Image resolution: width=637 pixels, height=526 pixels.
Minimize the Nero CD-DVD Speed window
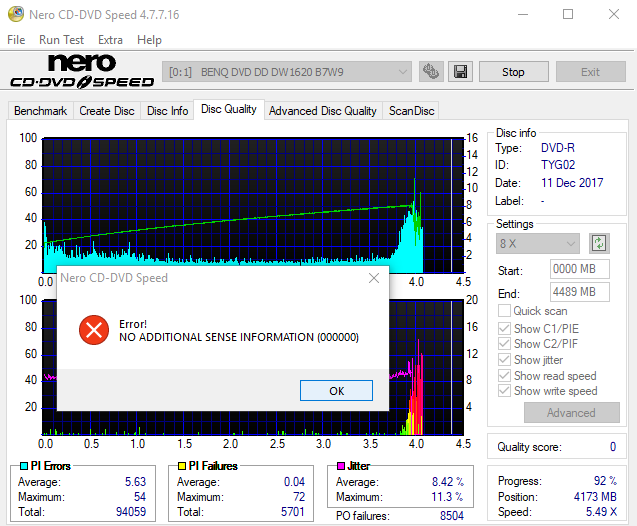(x=523, y=14)
